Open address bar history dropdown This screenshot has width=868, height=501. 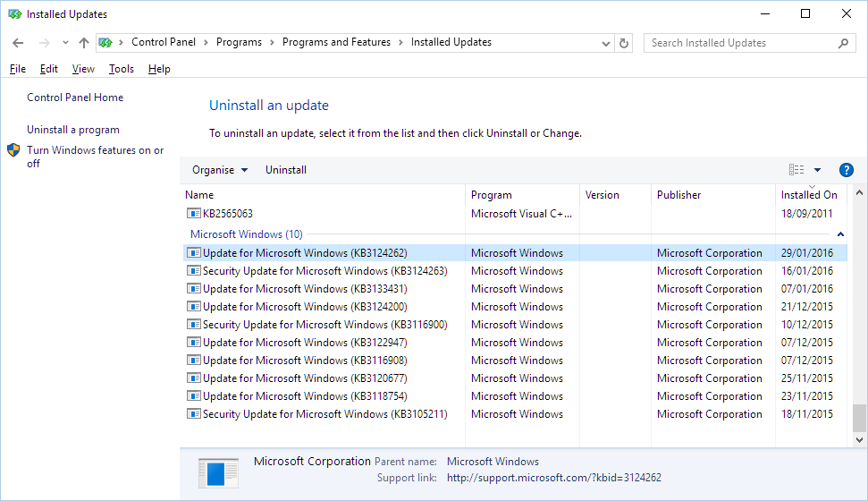(605, 43)
